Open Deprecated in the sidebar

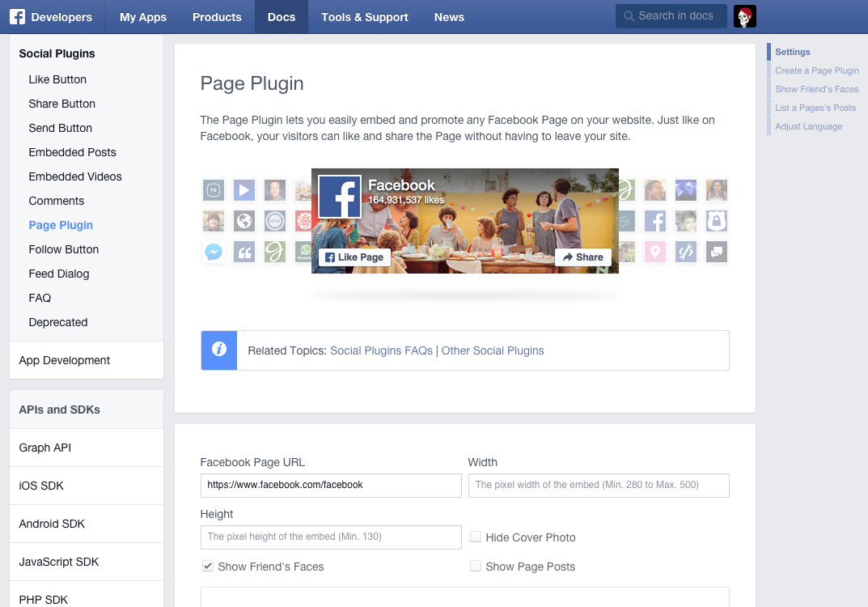click(58, 322)
